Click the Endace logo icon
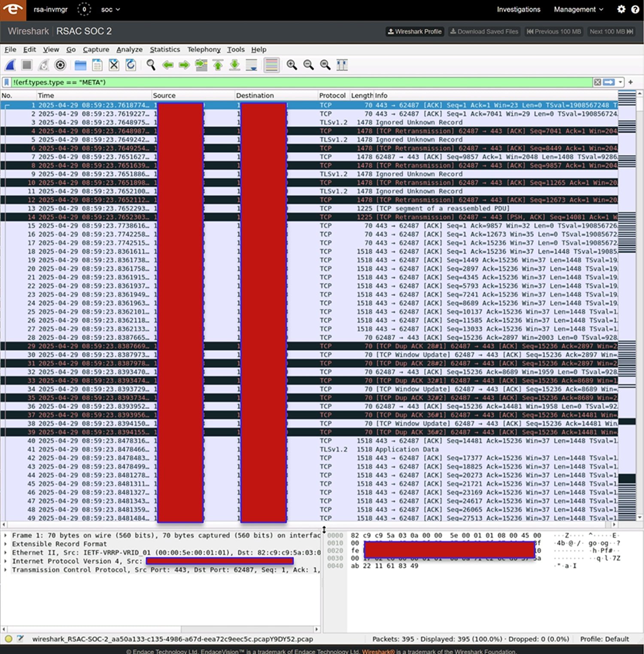This screenshot has width=644, height=654. pyautogui.click(x=13, y=10)
